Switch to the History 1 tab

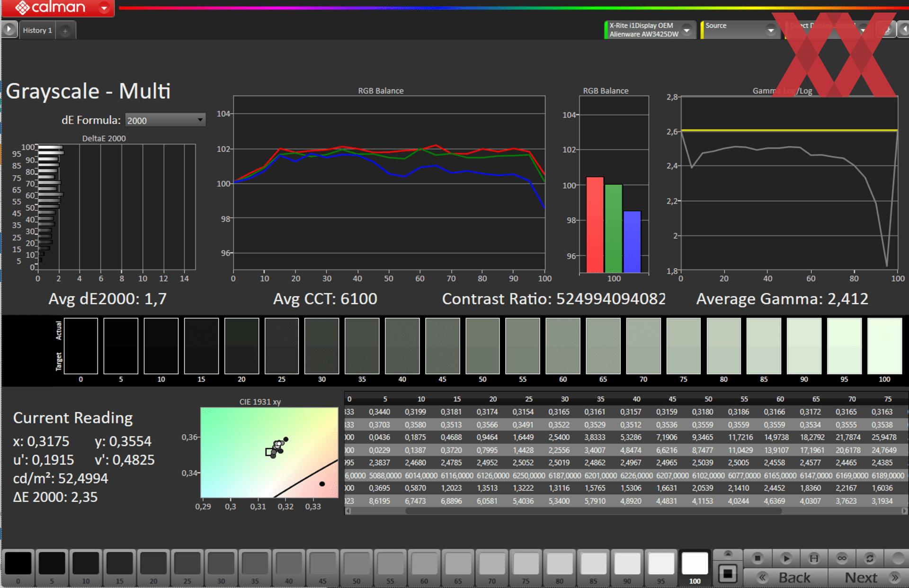(x=37, y=30)
